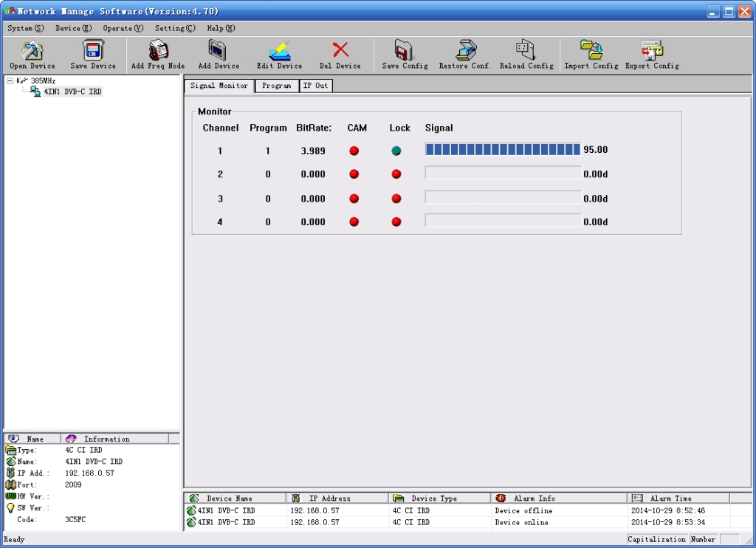The height and width of the screenshot is (548, 756).
Task: Click the Save Config toolbar icon
Action: 405,52
